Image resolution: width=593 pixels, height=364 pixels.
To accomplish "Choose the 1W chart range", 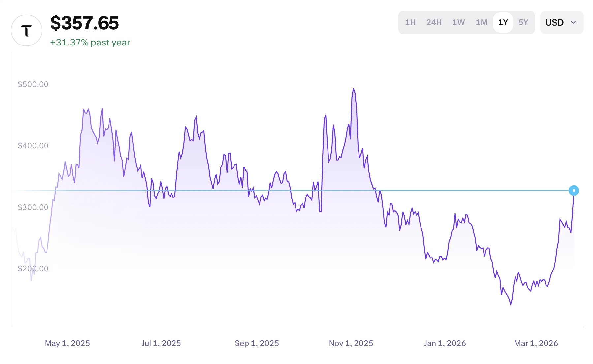I will coord(458,22).
